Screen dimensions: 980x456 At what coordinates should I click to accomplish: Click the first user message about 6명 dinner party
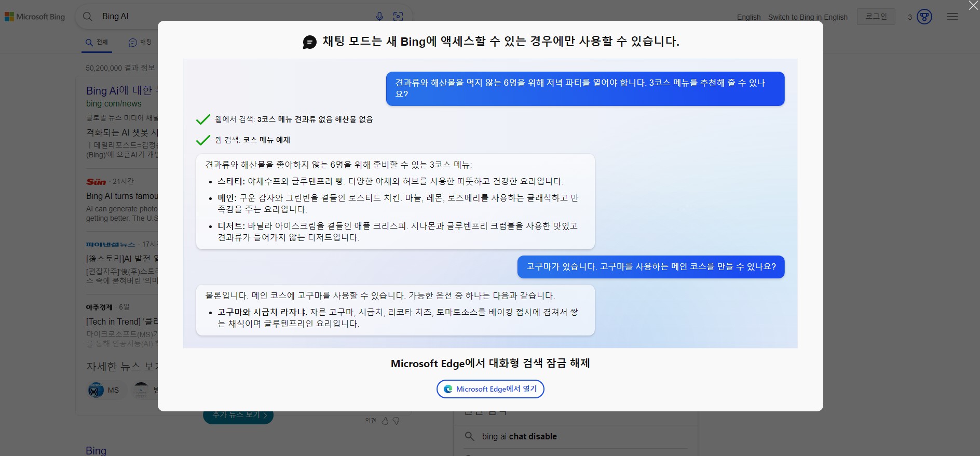[x=585, y=88]
